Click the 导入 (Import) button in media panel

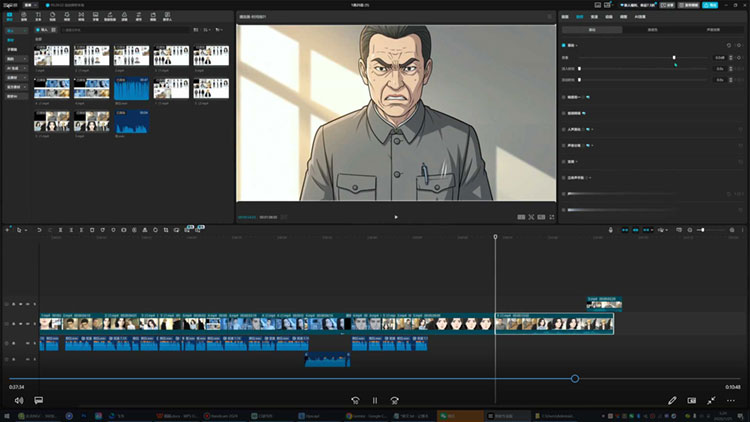[44, 30]
